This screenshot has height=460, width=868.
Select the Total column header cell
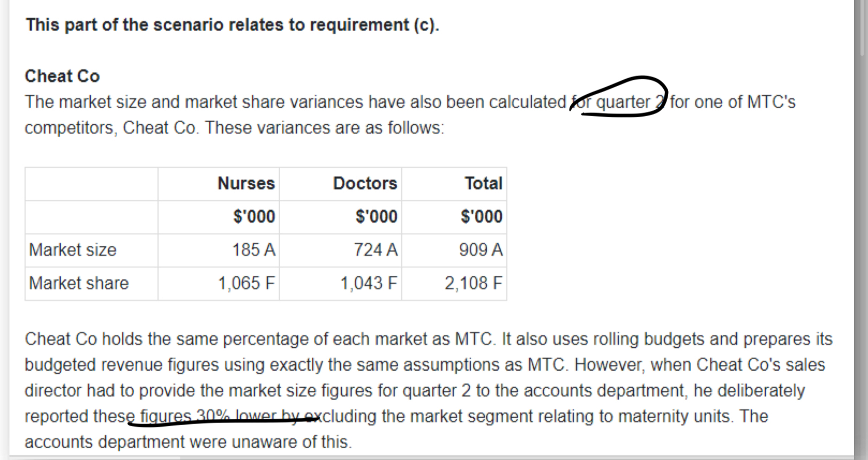point(483,183)
